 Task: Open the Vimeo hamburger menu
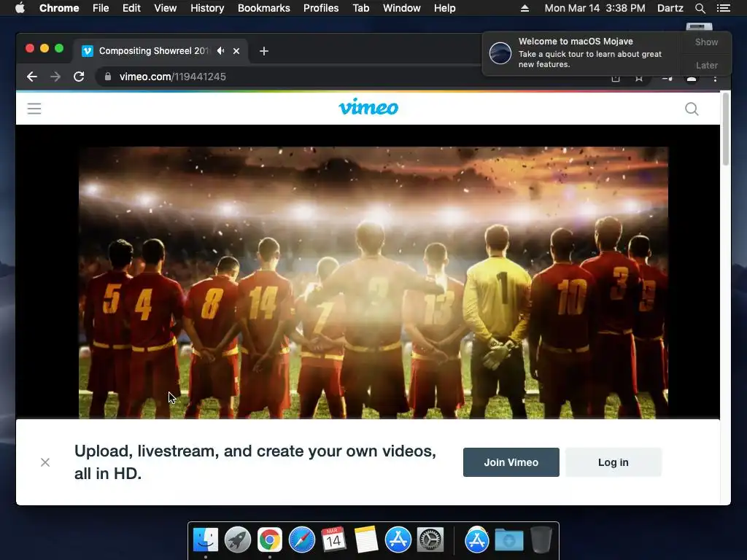(x=34, y=109)
